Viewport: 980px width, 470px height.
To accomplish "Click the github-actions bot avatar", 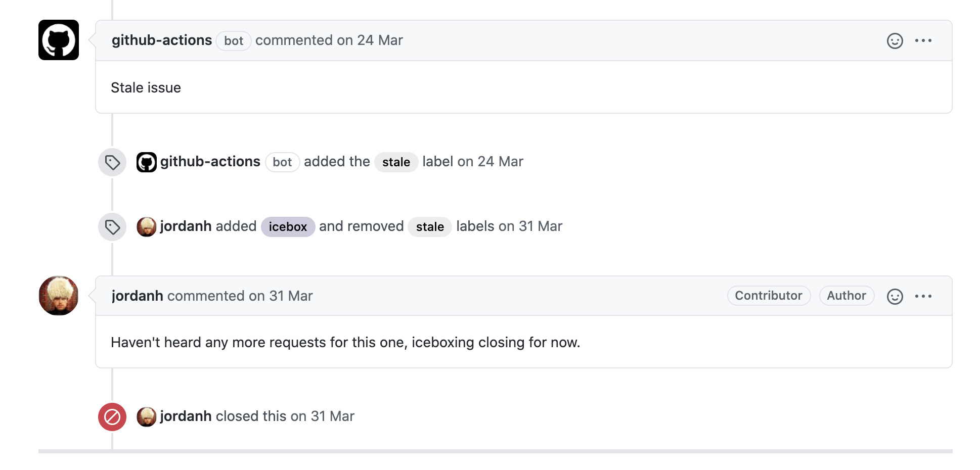I will coord(58,40).
